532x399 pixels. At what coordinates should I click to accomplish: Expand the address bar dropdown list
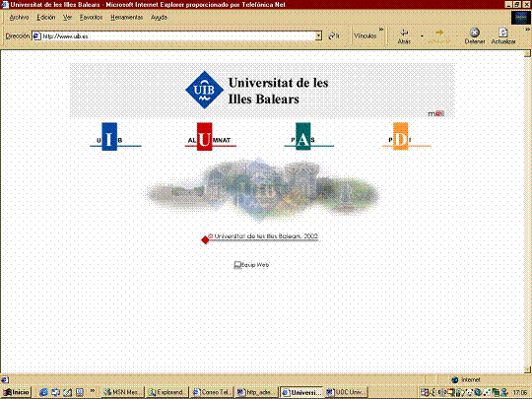pyautogui.click(x=318, y=35)
